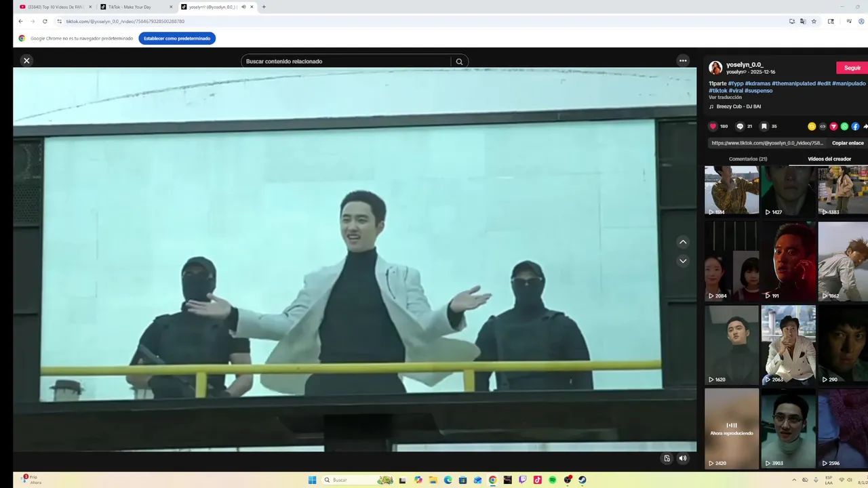Share the video on Facebook
868x488 pixels.
coord(855,126)
